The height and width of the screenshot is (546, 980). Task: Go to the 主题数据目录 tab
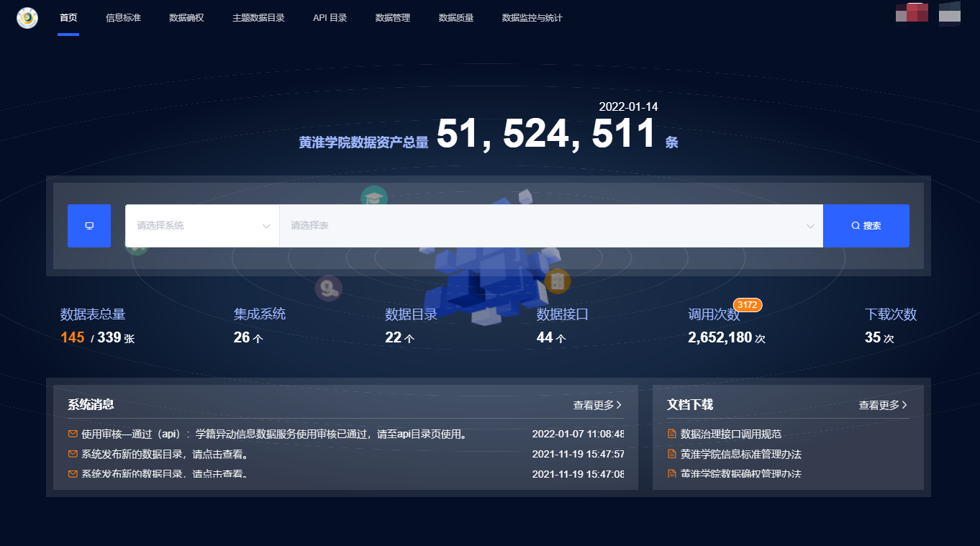point(258,18)
